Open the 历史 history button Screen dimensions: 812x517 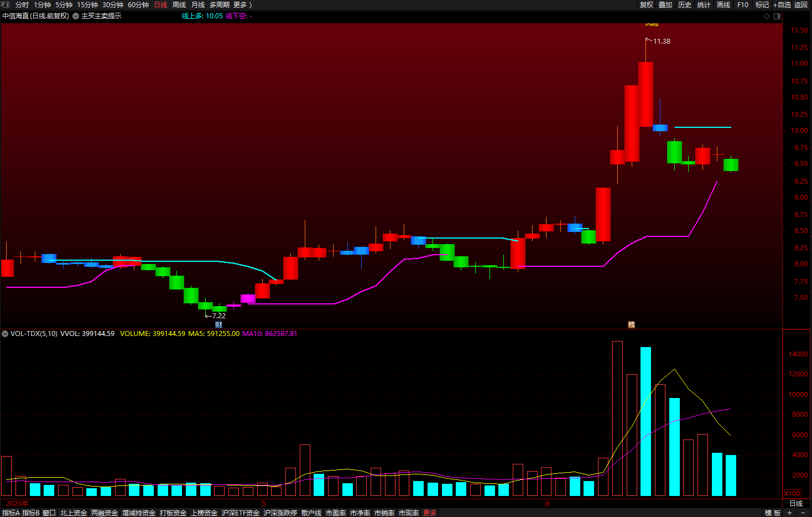685,5
